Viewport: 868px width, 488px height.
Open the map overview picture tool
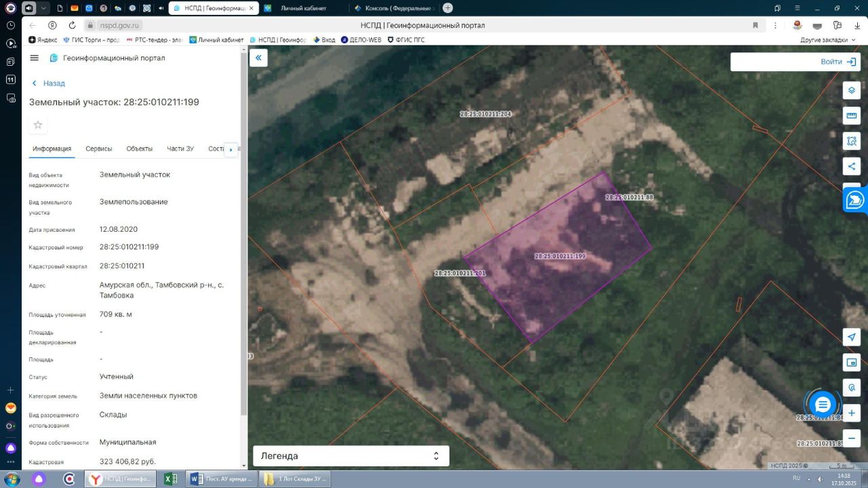click(x=852, y=363)
